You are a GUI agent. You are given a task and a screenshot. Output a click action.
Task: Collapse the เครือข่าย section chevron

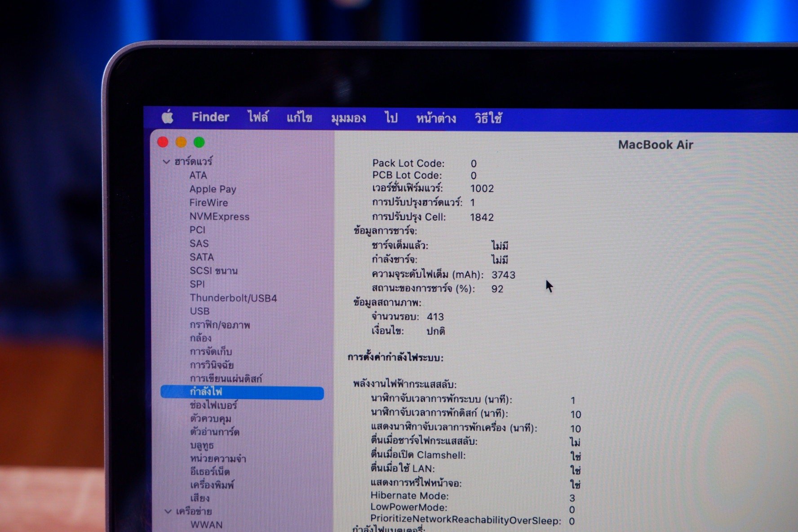click(x=168, y=511)
